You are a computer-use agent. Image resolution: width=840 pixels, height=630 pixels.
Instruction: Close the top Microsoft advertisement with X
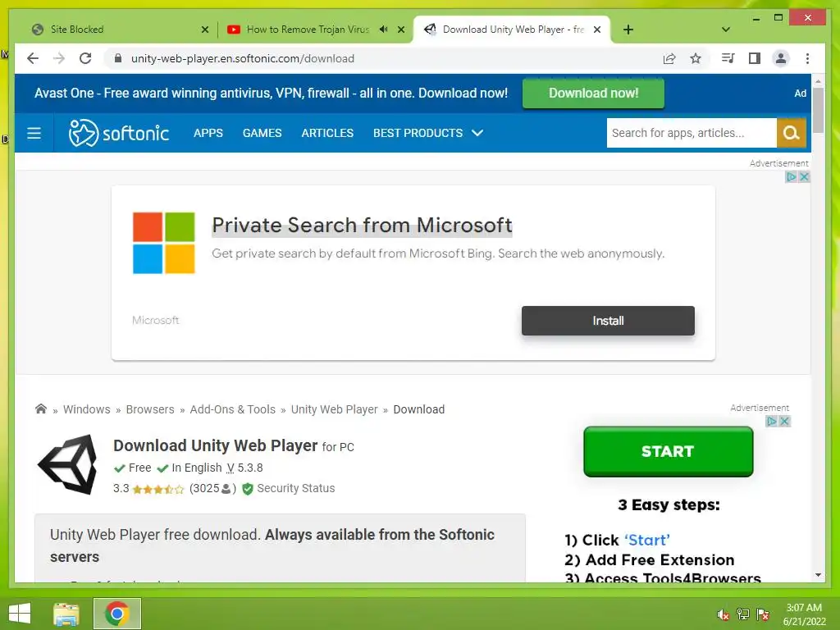804,177
